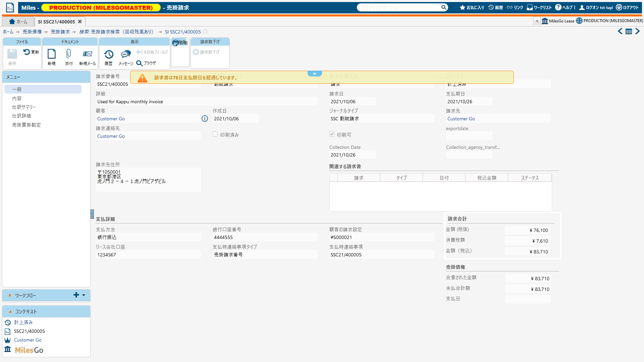Click the 更新 refresh icon
The width and height of the screenshot is (644, 362).
[27, 52]
